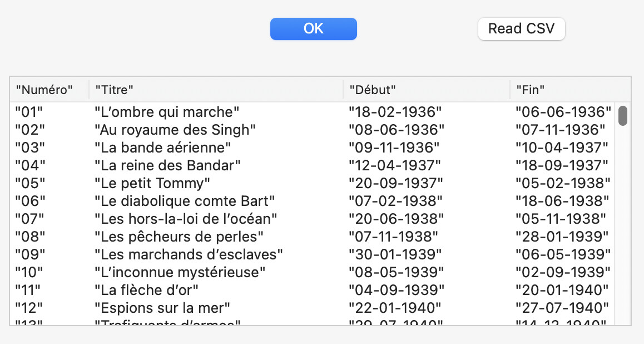The image size is (644, 344).
Task: Click the start date "30-01-1939" cell
Action: (x=395, y=254)
